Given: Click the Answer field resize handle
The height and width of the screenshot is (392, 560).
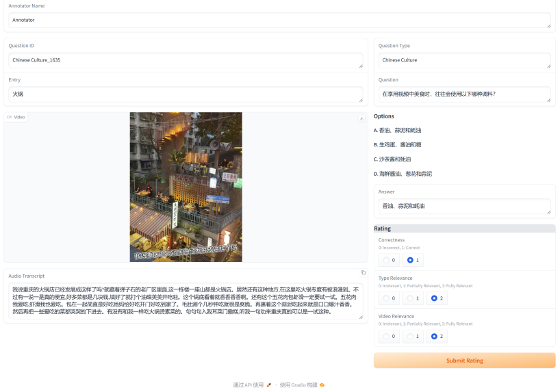Looking at the screenshot, I should pyautogui.click(x=548, y=211).
